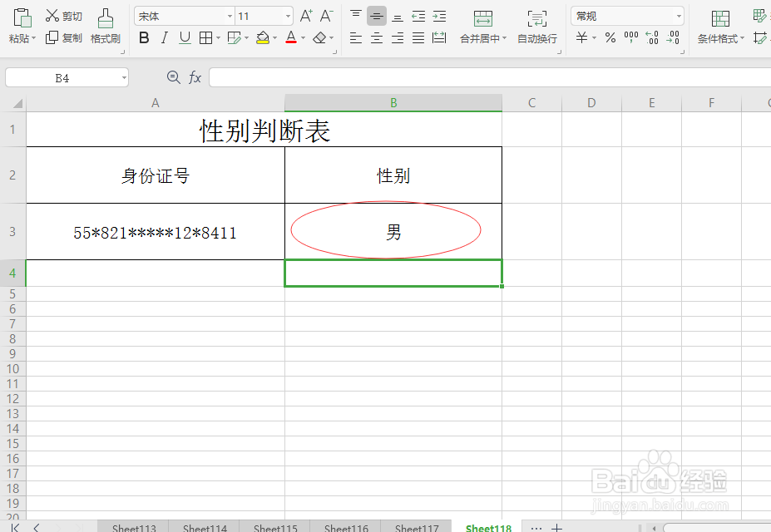Viewport: 771px width, 532px height.
Task: Toggle Italic formatting
Action: click(x=163, y=37)
